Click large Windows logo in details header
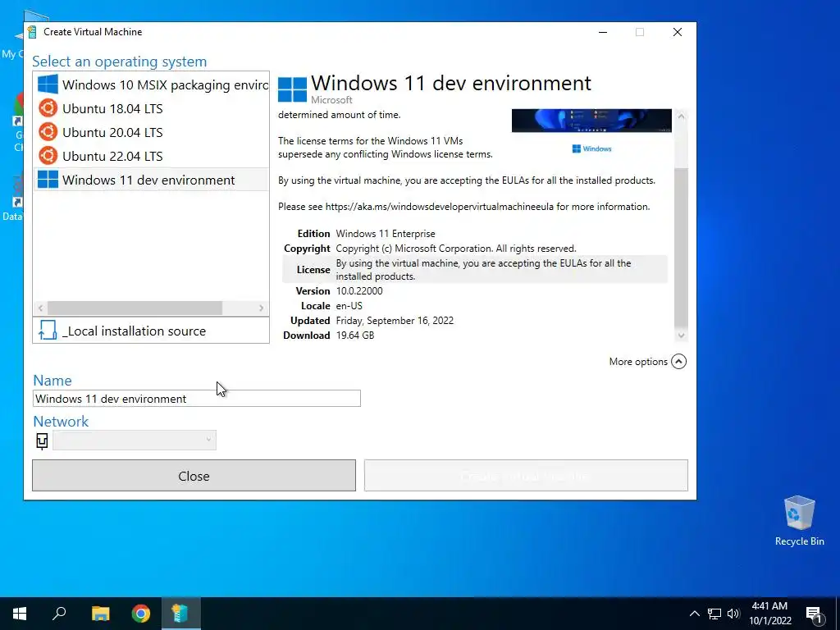Image resolution: width=840 pixels, height=630 pixels. [293, 89]
